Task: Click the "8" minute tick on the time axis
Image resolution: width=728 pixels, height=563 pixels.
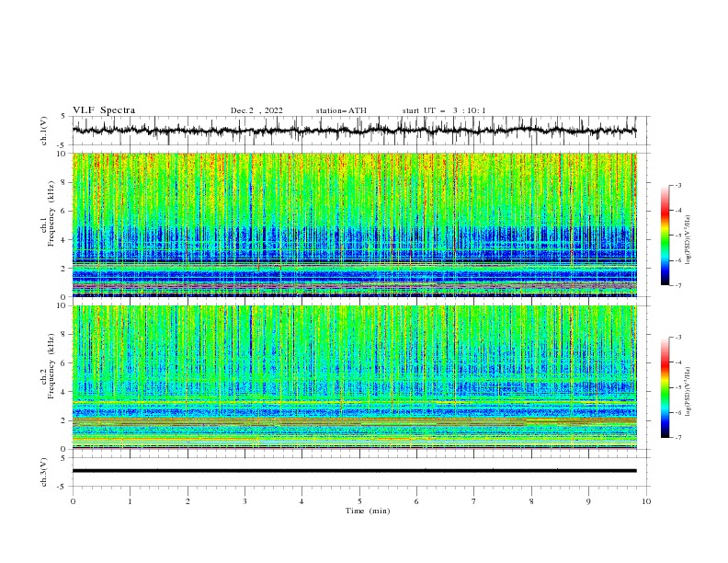Action: 531,501
